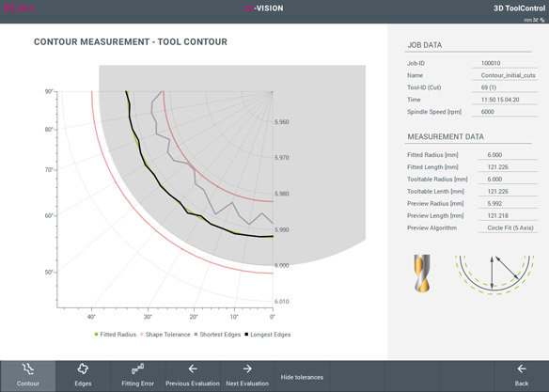Select the Preview Algorithm Circle Fit field
549x392 pixels.
point(508,227)
